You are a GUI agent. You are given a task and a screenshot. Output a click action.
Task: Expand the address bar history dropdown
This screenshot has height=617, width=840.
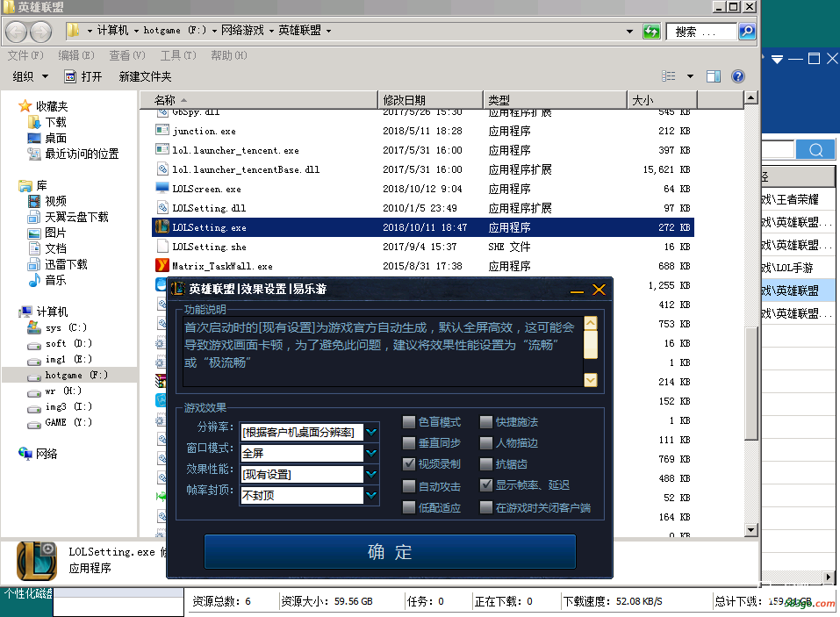click(x=629, y=32)
